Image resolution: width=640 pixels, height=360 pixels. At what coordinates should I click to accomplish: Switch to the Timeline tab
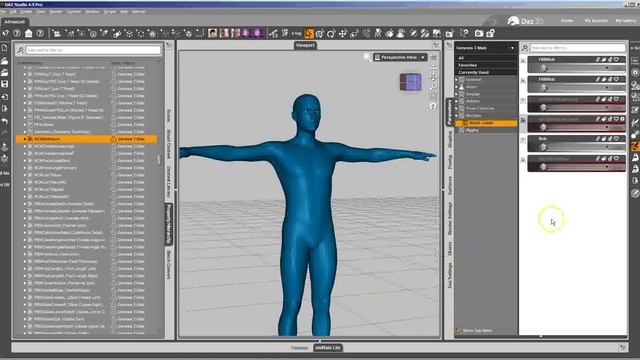click(x=300, y=348)
